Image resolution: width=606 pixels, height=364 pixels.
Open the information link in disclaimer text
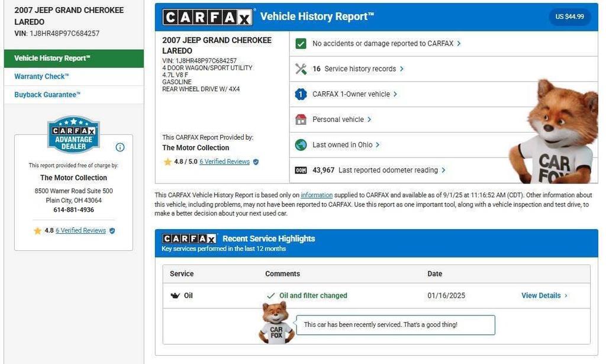point(317,195)
